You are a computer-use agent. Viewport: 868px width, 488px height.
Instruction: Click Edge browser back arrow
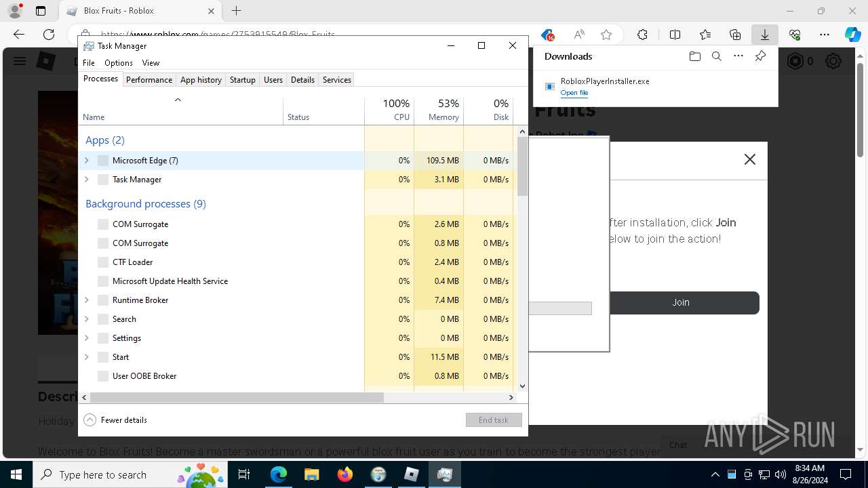pos(19,35)
